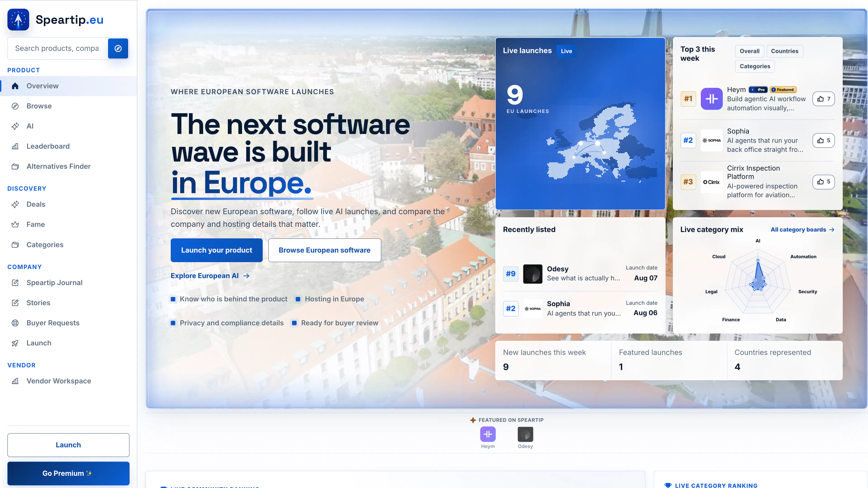
Task: Click the Pro badge next to Heym
Action: pyautogui.click(x=758, y=90)
